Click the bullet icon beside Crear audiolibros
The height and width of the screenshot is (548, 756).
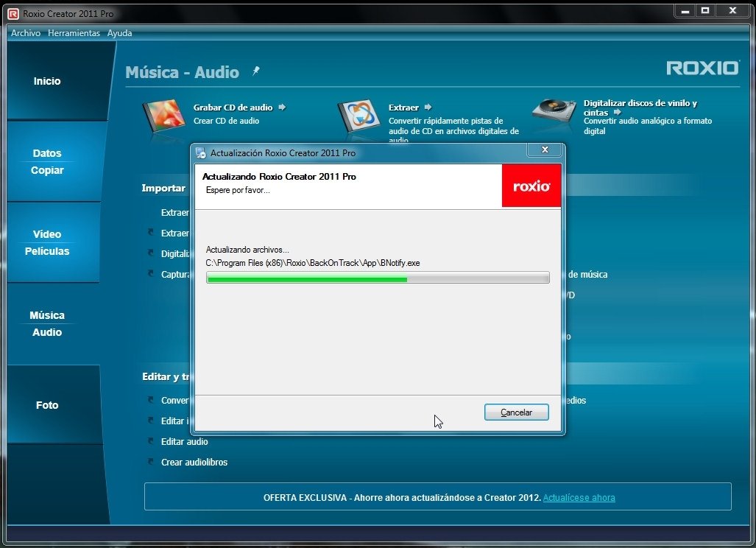[x=151, y=462]
